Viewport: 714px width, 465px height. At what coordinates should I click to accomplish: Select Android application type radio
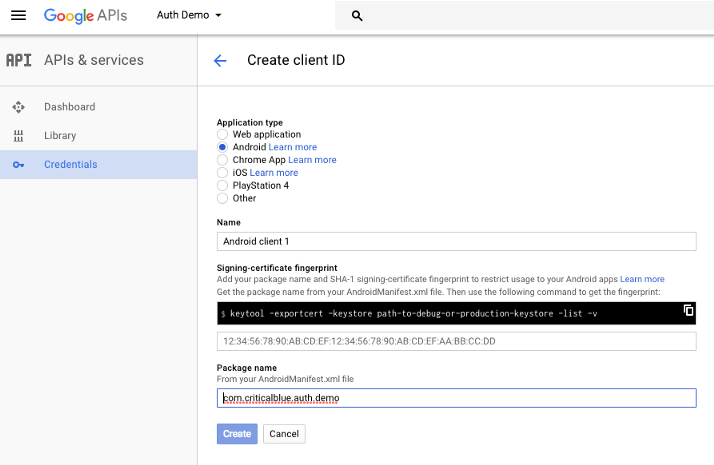[x=222, y=147]
